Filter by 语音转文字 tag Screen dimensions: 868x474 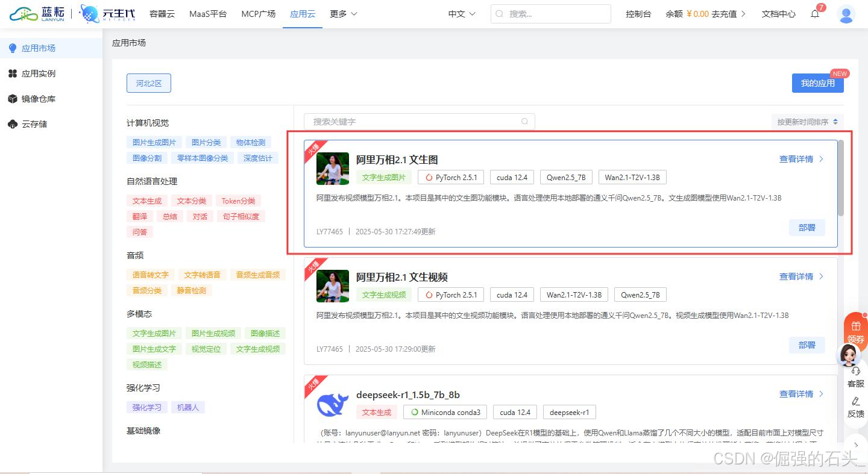(x=151, y=275)
